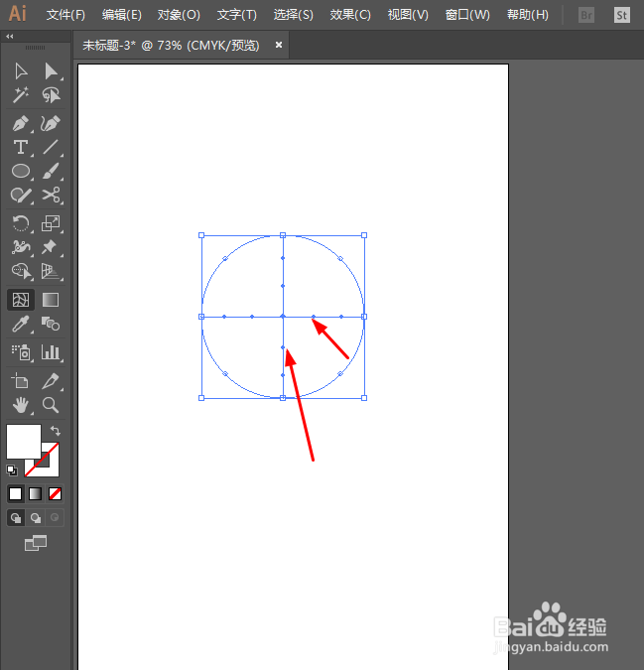Image resolution: width=644 pixels, height=670 pixels.
Task: Open the 编辑(E) menu
Action: 122,15
